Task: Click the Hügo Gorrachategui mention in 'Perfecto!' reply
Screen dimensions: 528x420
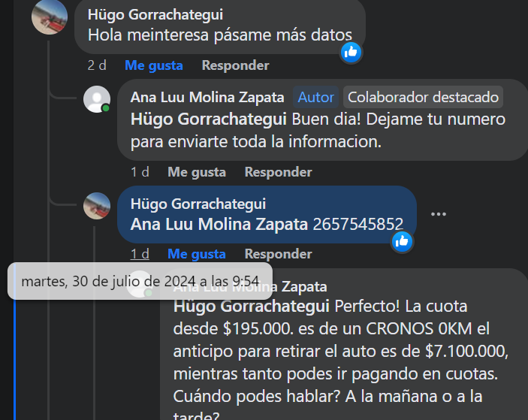Action: pyautogui.click(x=251, y=307)
